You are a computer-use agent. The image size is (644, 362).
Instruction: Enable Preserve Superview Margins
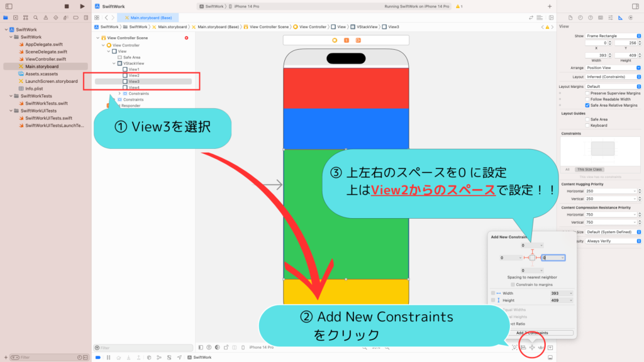click(587, 93)
